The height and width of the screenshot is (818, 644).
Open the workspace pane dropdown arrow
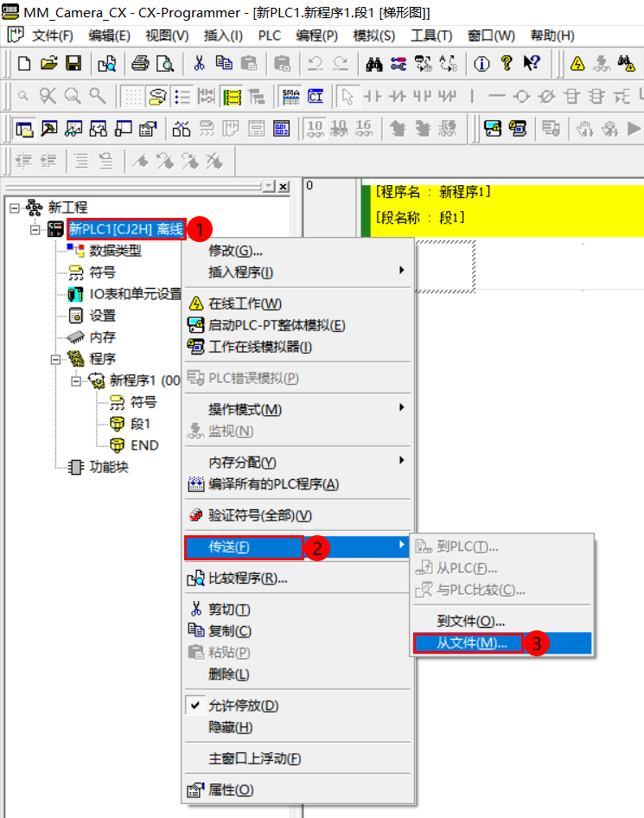click(x=269, y=186)
